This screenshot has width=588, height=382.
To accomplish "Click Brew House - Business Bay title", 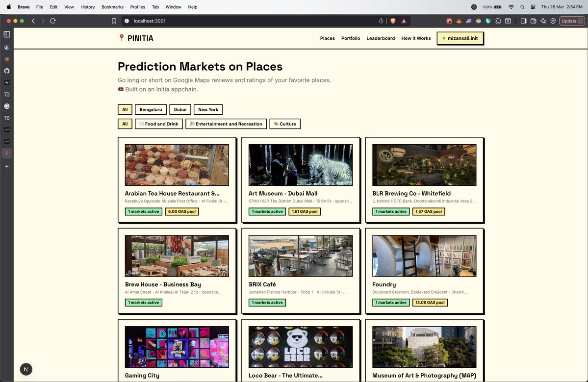I will pos(163,284).
